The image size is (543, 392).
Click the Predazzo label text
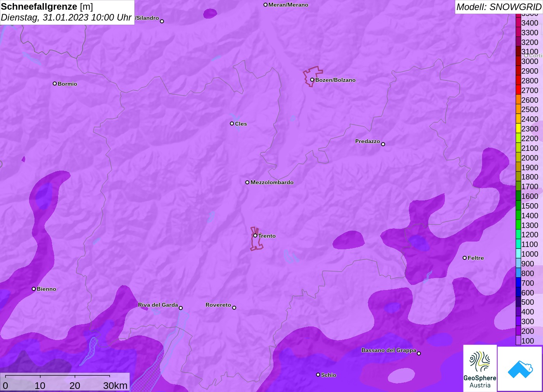pos(368,141)
